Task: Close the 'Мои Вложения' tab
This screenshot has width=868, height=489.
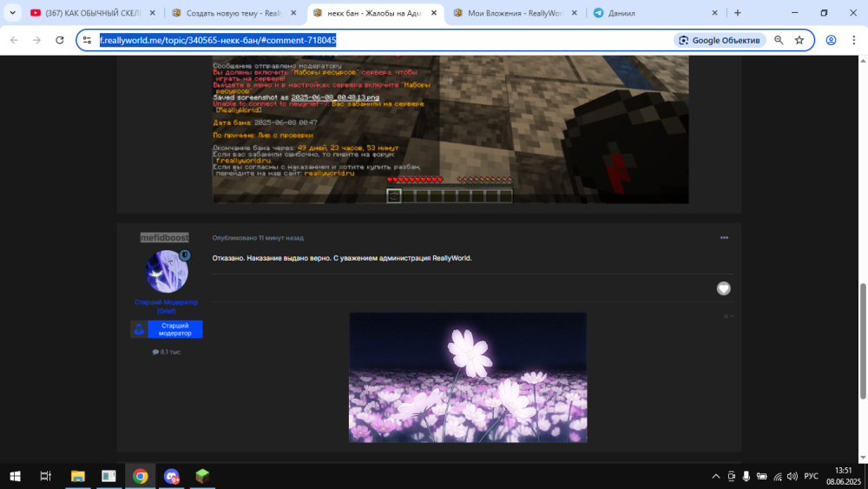Action: tap(574, 13)
